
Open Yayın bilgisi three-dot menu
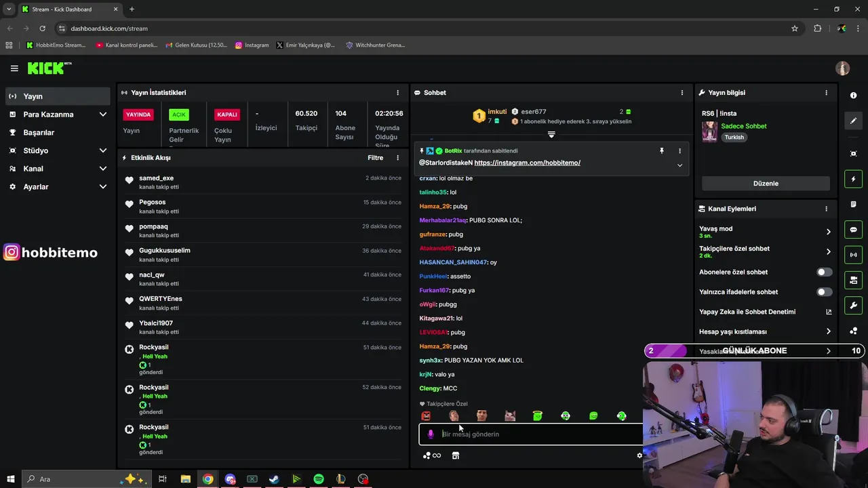pyautogui.click(x=826, y=93)
